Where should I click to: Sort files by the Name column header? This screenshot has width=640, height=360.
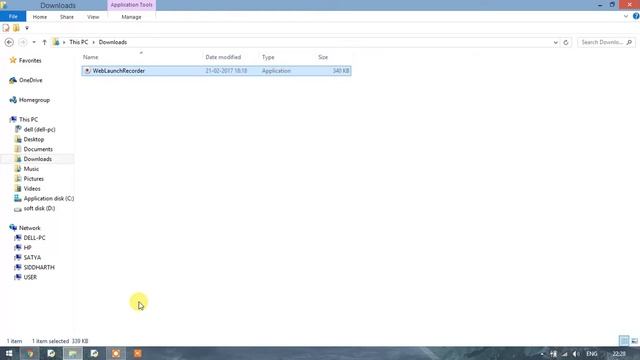[91, 57]
